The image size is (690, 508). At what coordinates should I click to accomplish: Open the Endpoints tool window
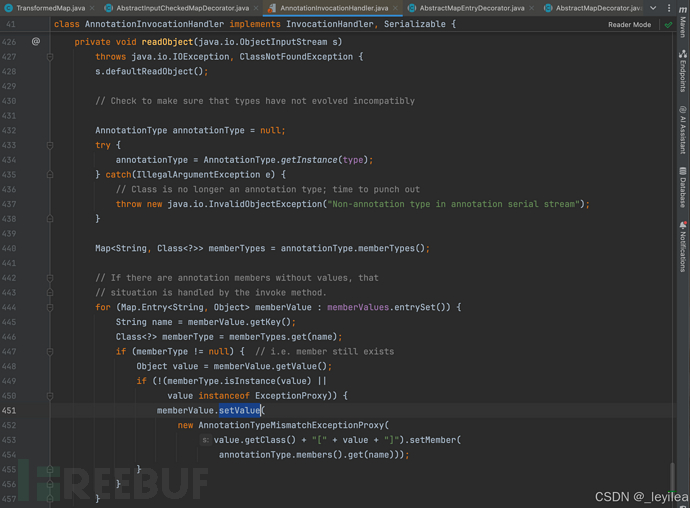click(x=683, y=71)
